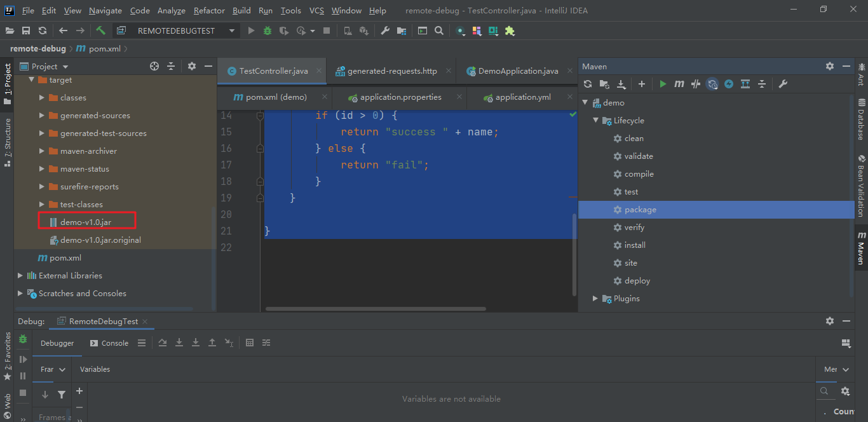This screenshot has height=422, width=868.
Task: Collapse all in the Project panel
Action: point(171,66)
